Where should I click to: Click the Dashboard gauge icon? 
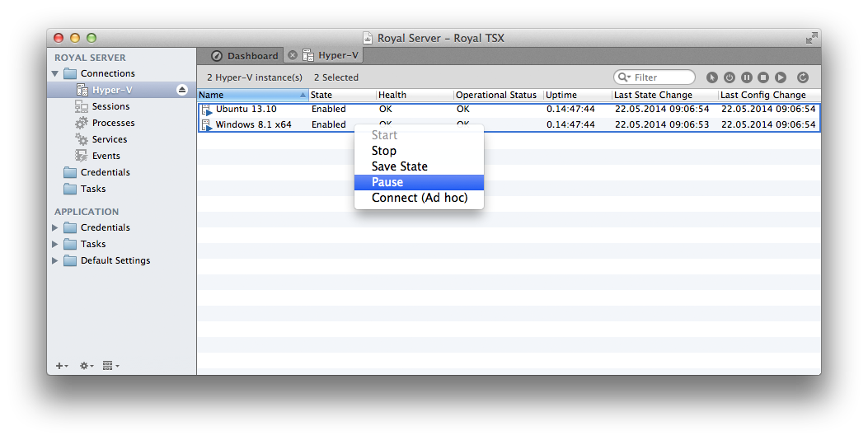coord(217,56)
